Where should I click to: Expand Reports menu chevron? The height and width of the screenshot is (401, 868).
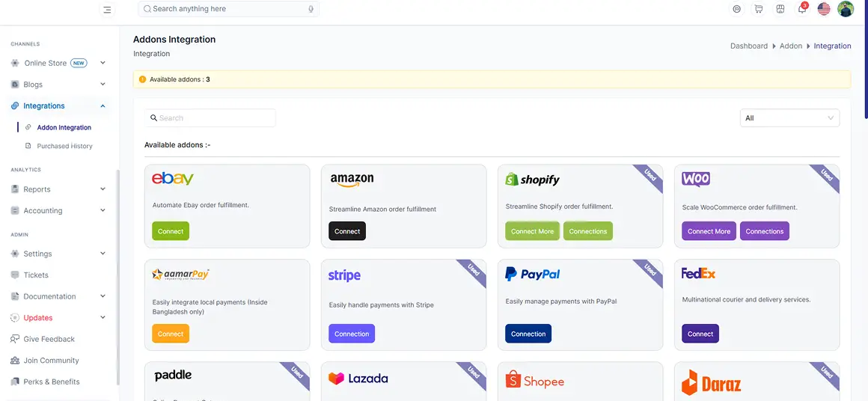pos(103,189)
